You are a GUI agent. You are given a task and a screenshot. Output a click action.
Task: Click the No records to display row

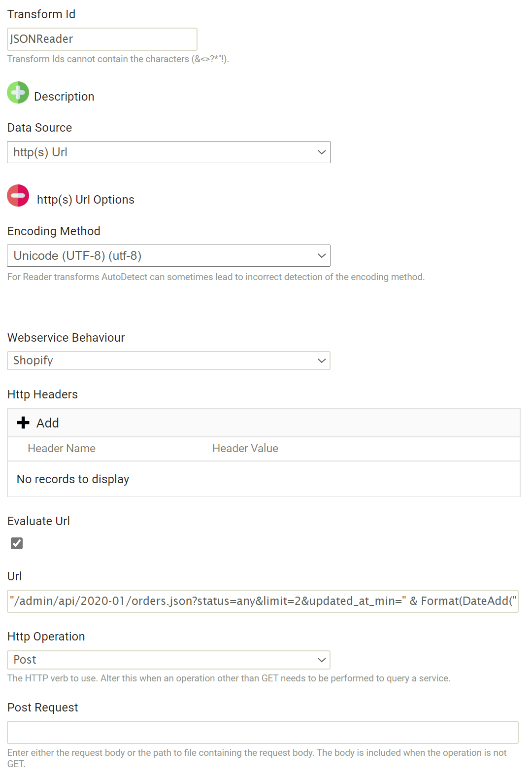pyautogui.click(x=73, y=479)
